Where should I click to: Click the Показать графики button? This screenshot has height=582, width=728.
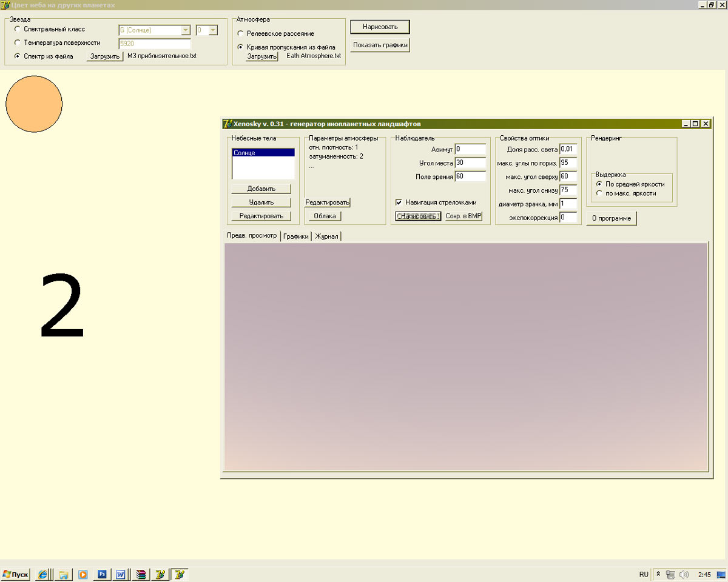tap(380, 45)
